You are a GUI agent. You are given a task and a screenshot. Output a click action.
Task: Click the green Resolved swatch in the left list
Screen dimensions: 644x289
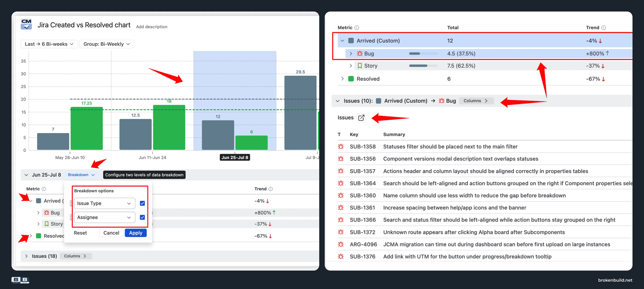[38, 236]
